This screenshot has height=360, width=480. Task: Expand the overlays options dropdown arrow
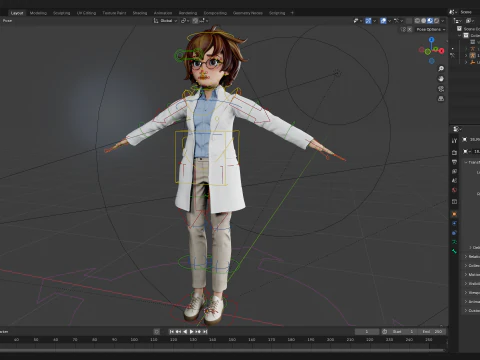pyautogui.click(x=389, y=21)
